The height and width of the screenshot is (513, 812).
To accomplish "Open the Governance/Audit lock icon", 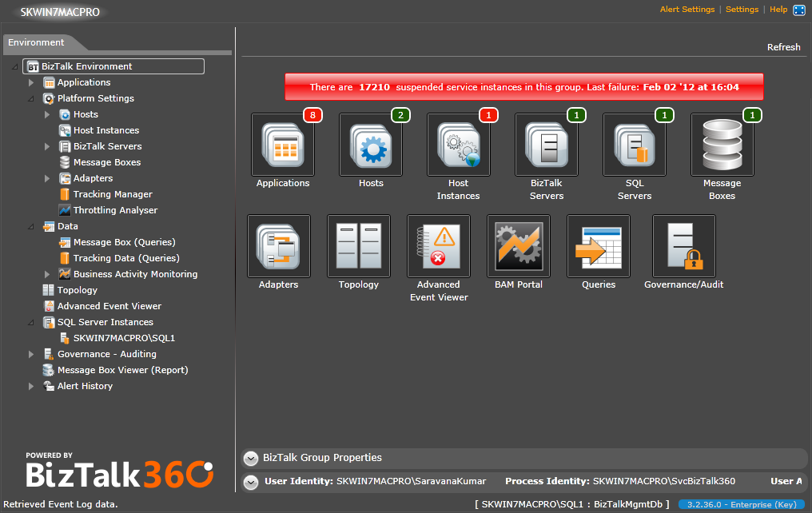I will pos(684,246).
